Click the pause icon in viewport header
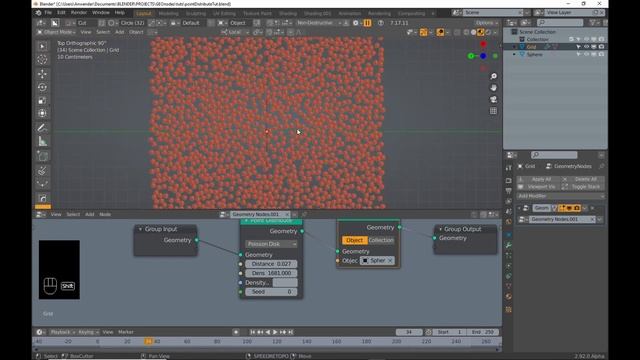 367,23
